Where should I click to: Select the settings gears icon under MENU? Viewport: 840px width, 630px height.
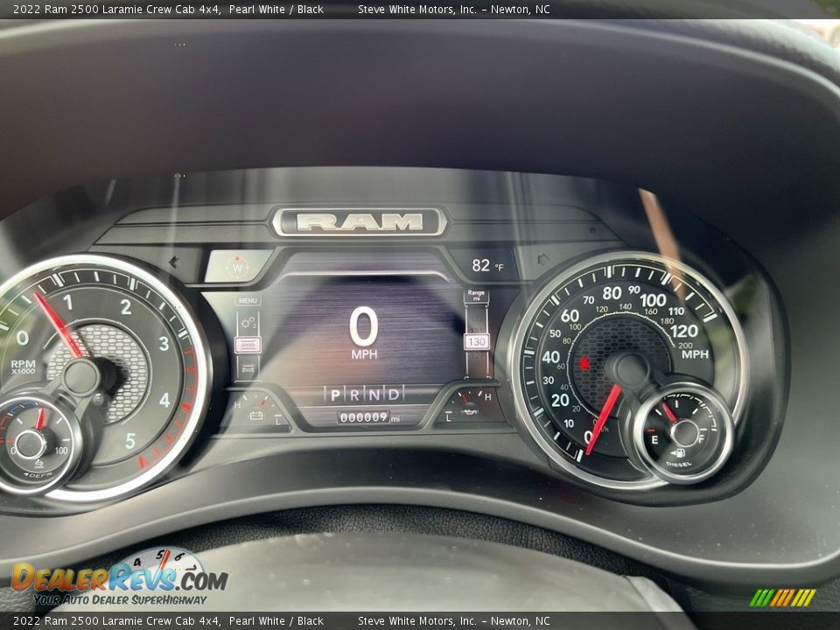point(248,323)
